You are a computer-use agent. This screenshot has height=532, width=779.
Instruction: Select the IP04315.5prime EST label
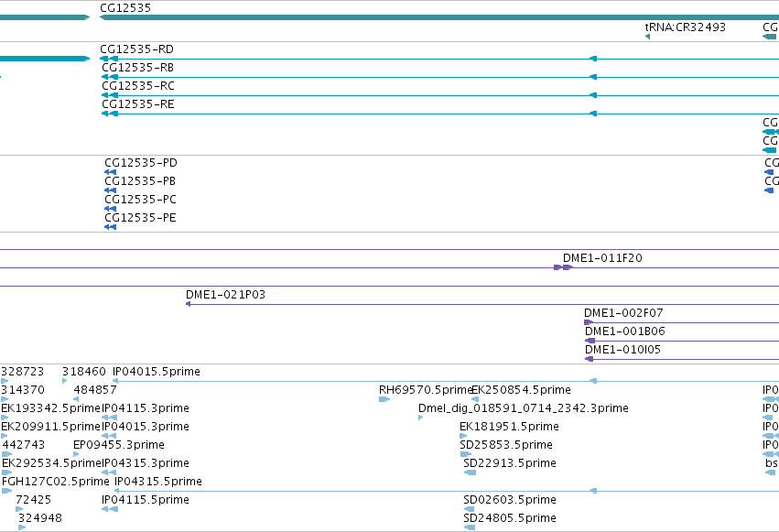pos(158,482)
